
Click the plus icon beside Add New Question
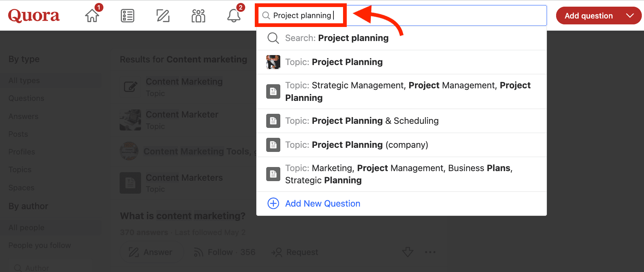[273, 203]
